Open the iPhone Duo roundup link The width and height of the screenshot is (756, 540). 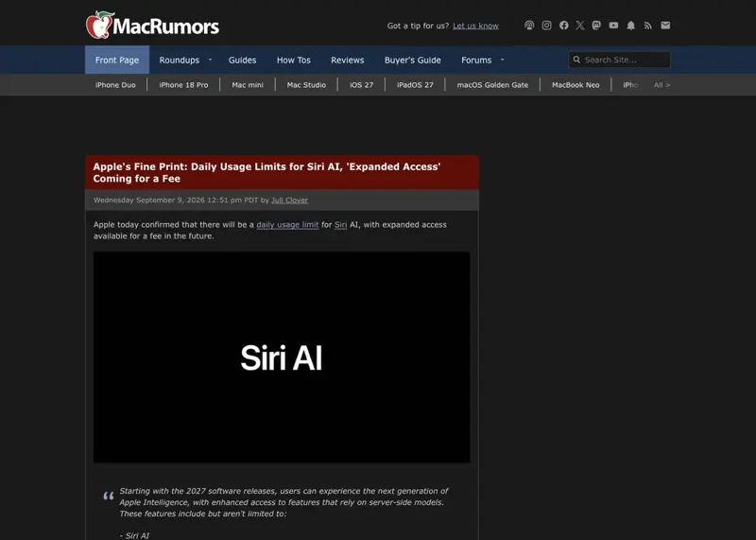point(115,85)
